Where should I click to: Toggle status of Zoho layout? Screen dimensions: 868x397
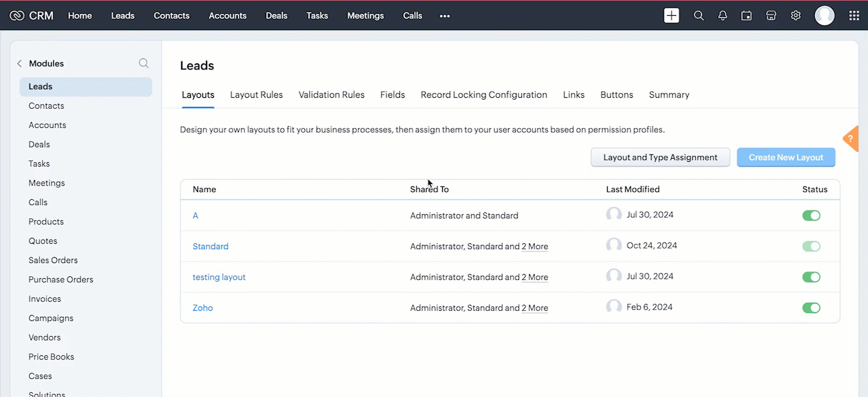click(x=811, y=308)
